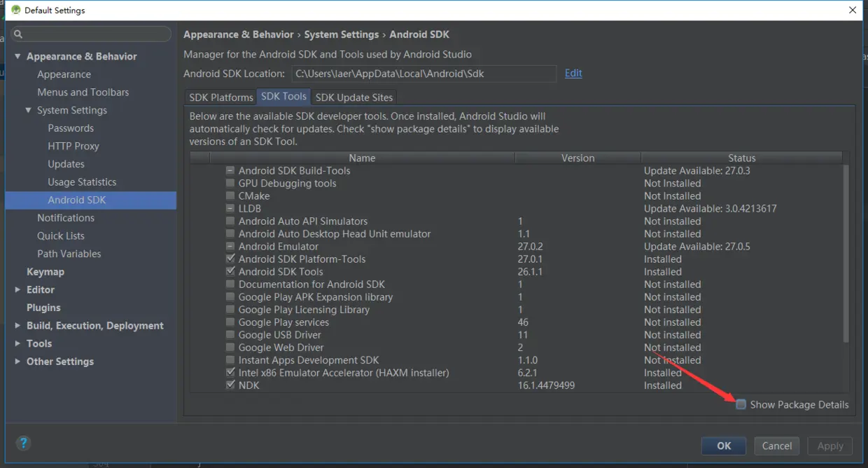Viewport: 868px width, 468px height.
Task: Check the CMake checkbox
Action: (x=230, y=196)
